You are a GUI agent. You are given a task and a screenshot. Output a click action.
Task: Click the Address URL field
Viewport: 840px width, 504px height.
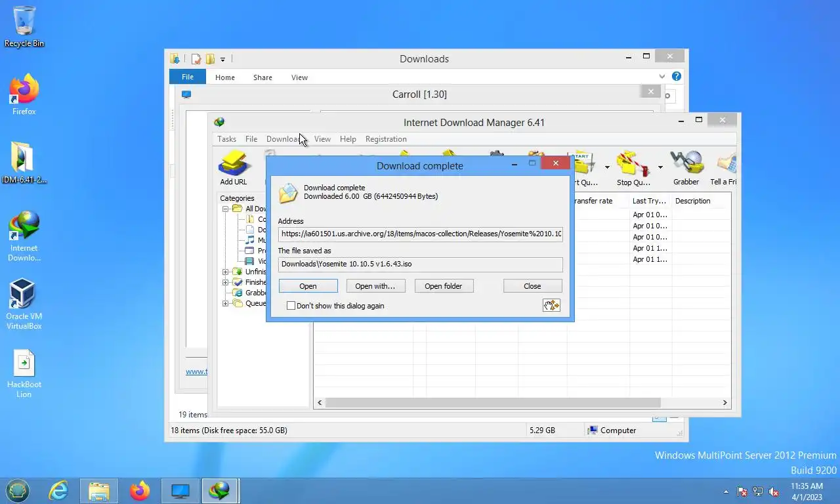pyautogui.click(x=420, y=234)
